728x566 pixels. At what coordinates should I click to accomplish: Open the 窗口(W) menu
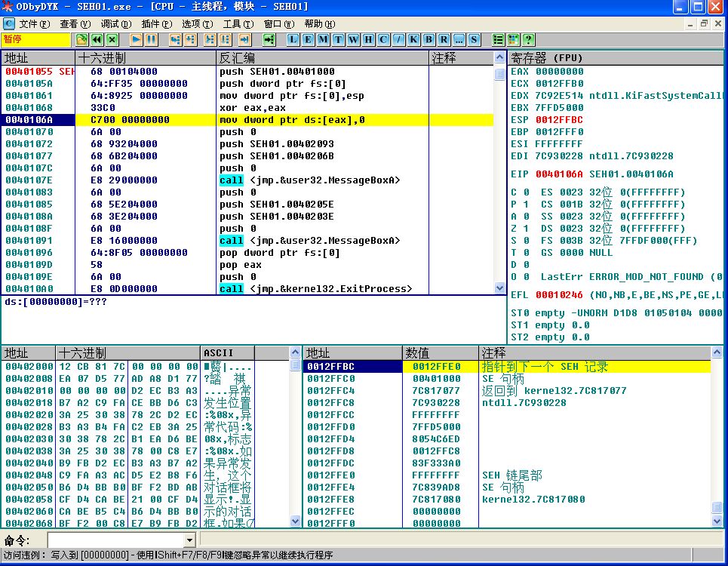pos(279,23)
